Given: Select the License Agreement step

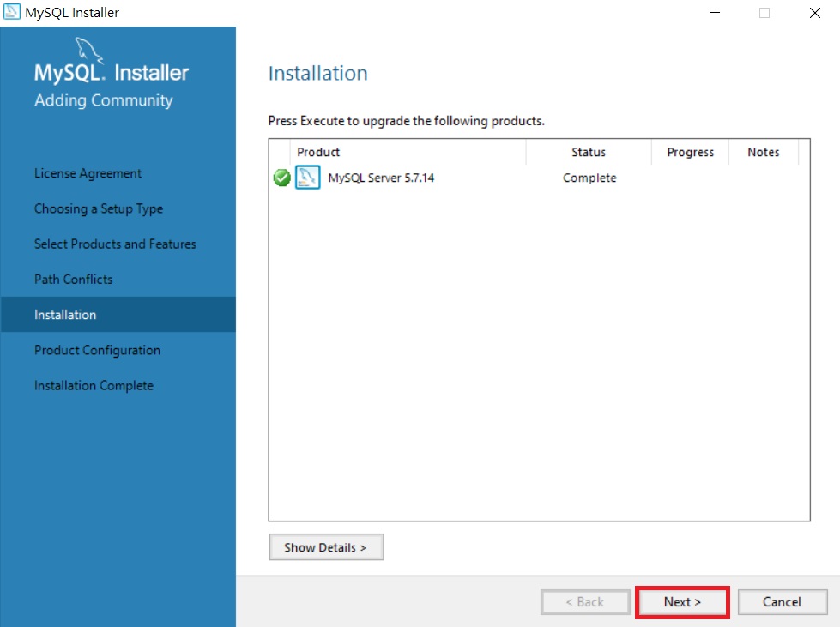Looking at the screenshot, I should tap(88, 173).
